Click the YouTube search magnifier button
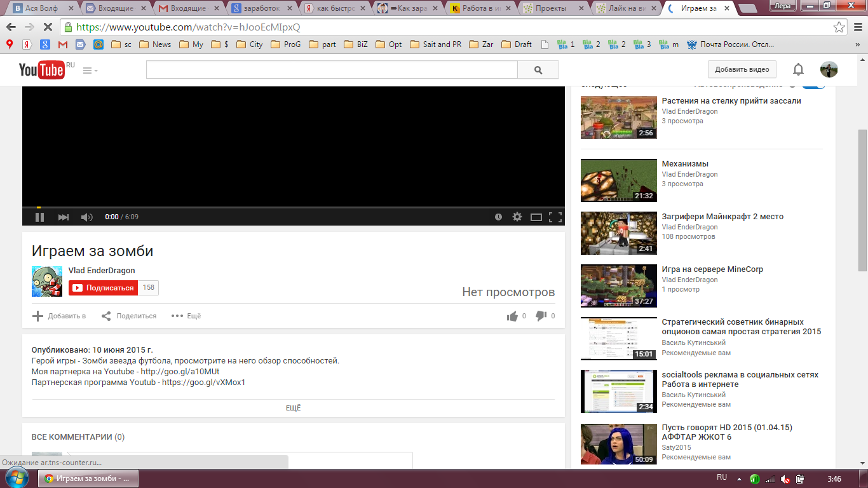This screenshot has width=868, height=488. pyautogui.click(x=538, y=70)
